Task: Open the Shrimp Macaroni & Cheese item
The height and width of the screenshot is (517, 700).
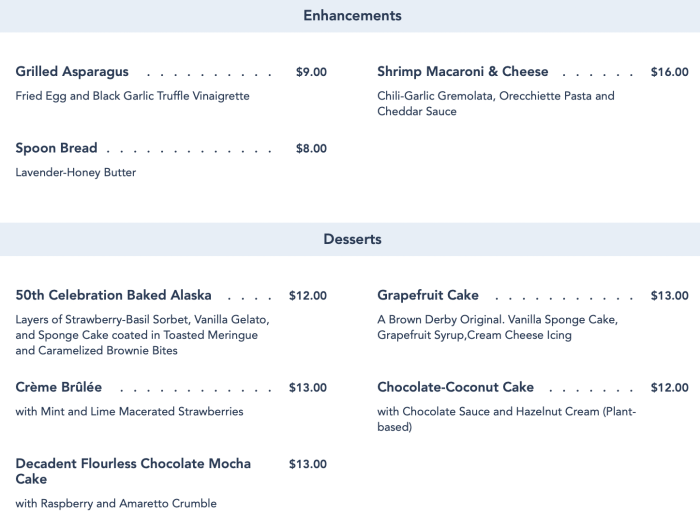Action: (x=463, y=72)
